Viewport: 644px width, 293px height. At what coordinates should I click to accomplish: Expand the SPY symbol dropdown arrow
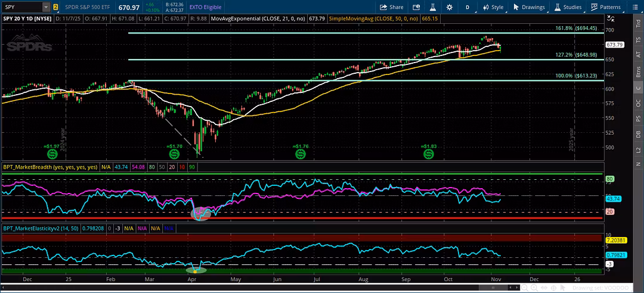click(47, 7)
